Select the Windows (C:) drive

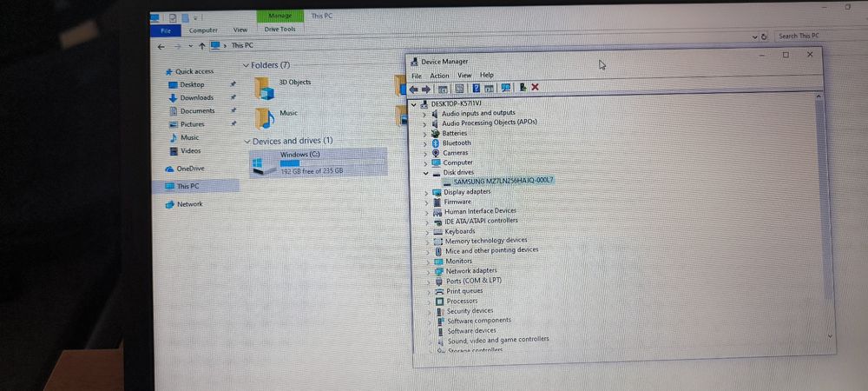[x=317, y=162]
